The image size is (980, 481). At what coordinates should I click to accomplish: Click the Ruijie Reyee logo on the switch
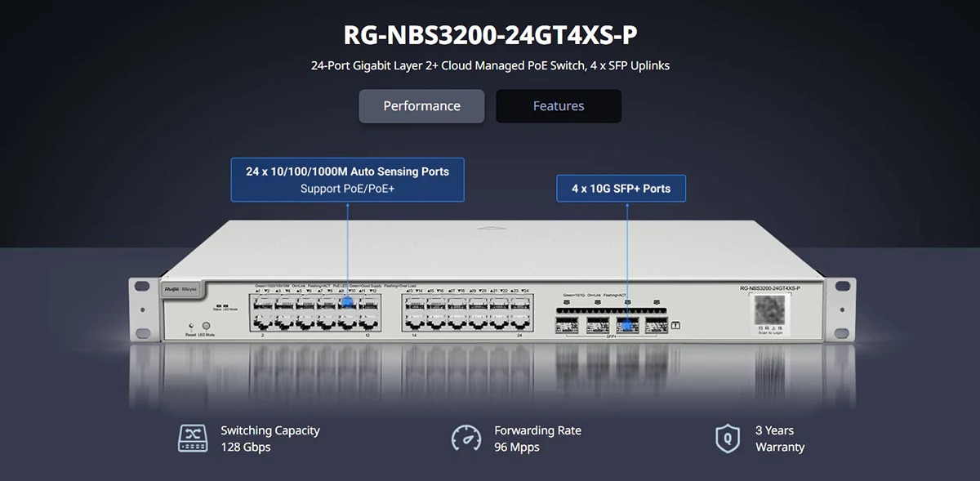tap(178, 289)
